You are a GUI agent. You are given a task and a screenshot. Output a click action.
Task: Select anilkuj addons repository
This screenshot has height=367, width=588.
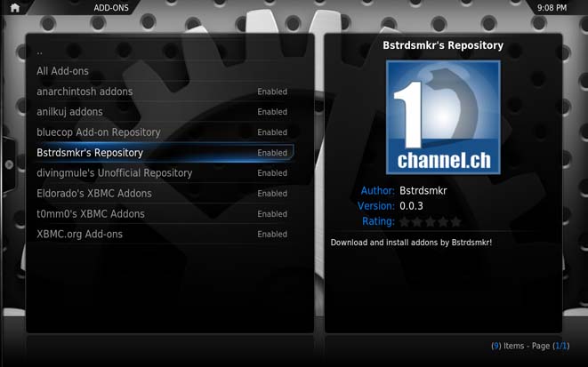coord(165,112)
